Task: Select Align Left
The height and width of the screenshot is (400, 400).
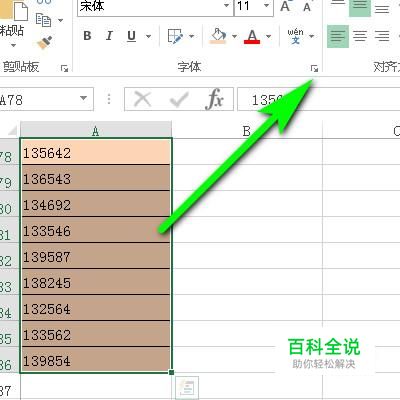Action: click(338, 36)
